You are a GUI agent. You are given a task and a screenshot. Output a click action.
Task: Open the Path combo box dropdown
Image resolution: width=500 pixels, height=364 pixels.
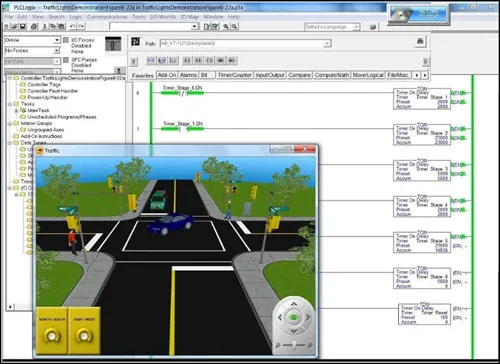[x=327, y=43]
